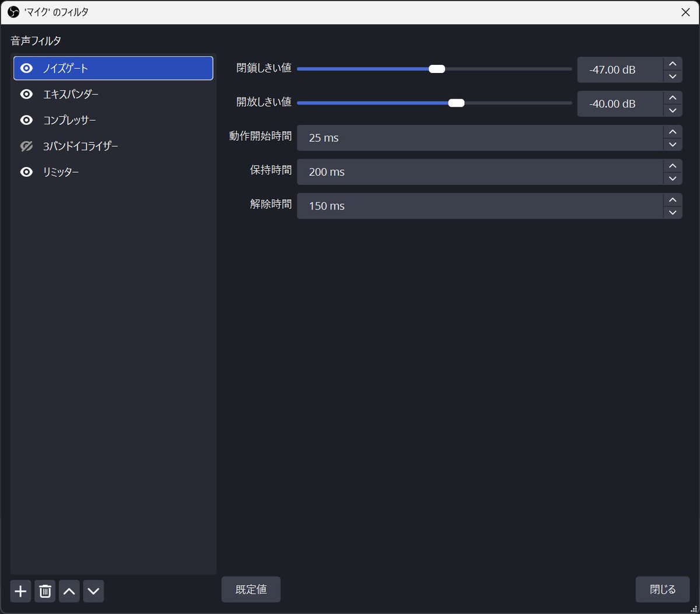700x614 pixels.
Task: Add a new audio filter
Action: pos(20,591)
